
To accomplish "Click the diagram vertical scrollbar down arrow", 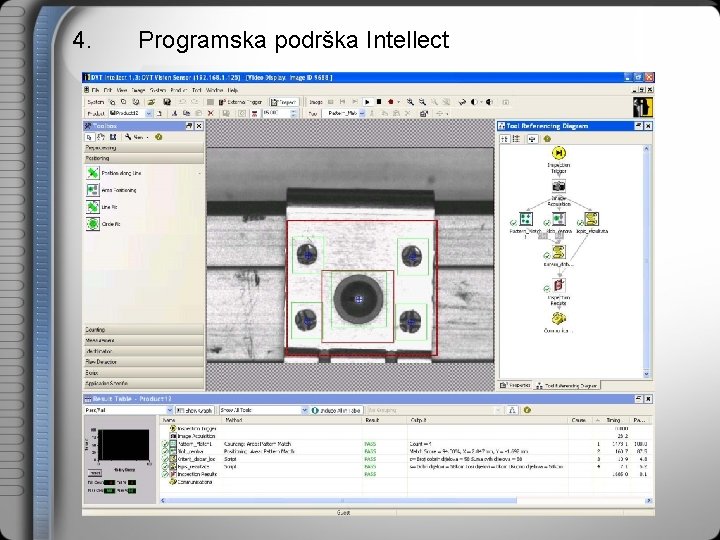I will 647,374.
